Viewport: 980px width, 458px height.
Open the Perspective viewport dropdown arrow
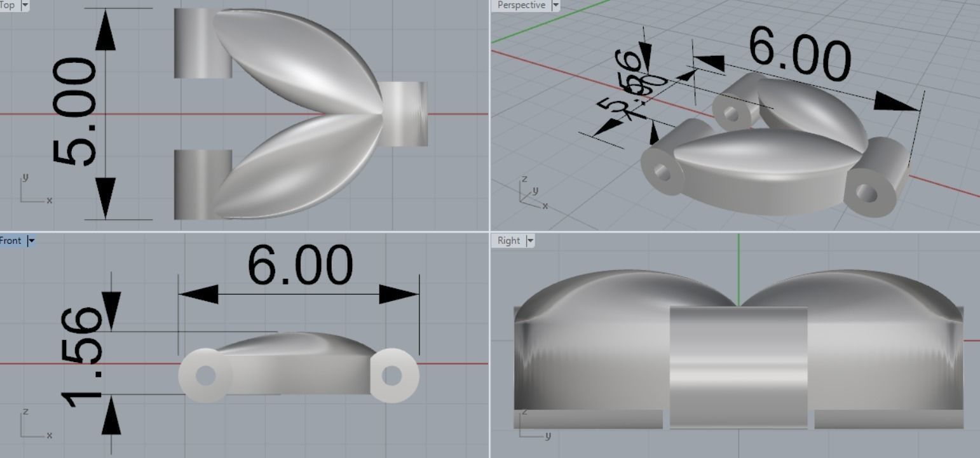point(555,5)
